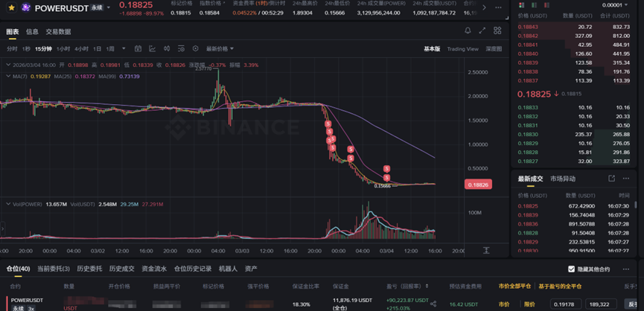
Task: Open the 历史成交 tab
Action: pos(121,269)
